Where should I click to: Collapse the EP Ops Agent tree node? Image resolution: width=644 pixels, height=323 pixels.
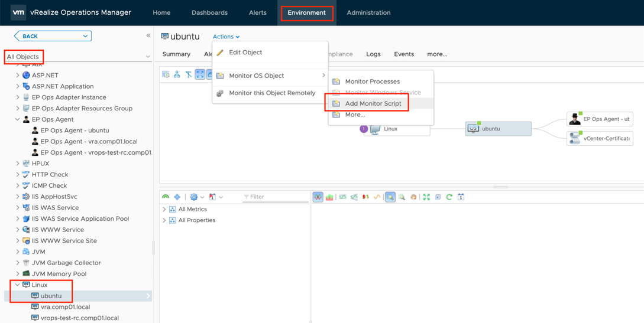tap(18, 119)
